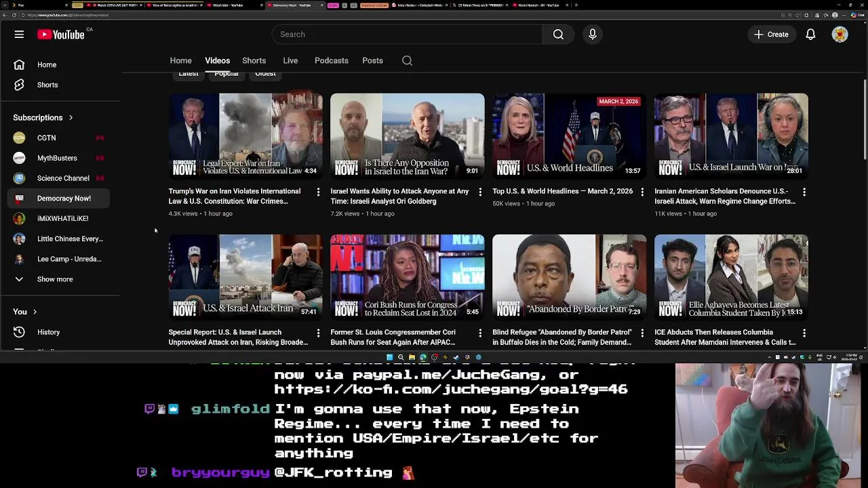Open March 2, 2026 headlines thumbnail
The image size is (868, 488).
(x=570, y=136)
